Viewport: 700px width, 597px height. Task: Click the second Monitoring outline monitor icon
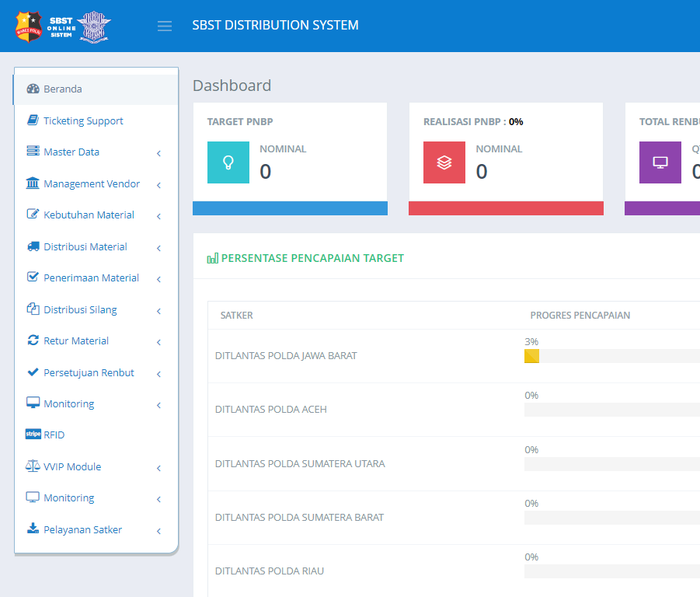[33, 497]
